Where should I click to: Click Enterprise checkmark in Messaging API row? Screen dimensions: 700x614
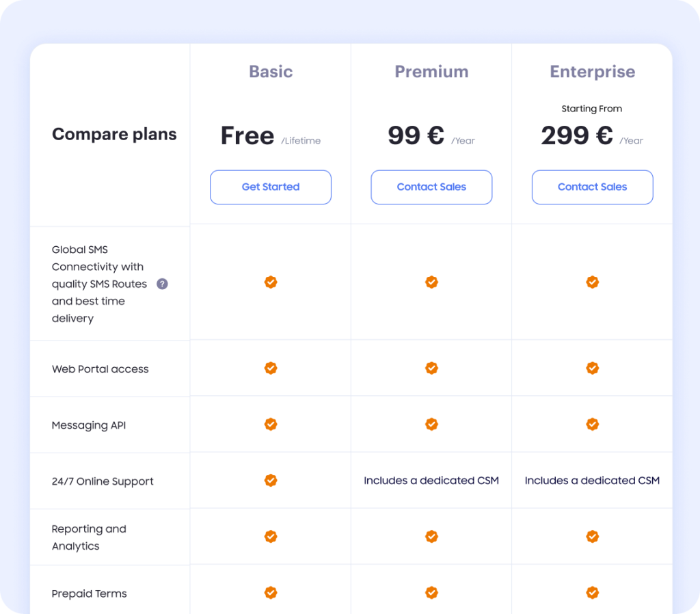593,425
